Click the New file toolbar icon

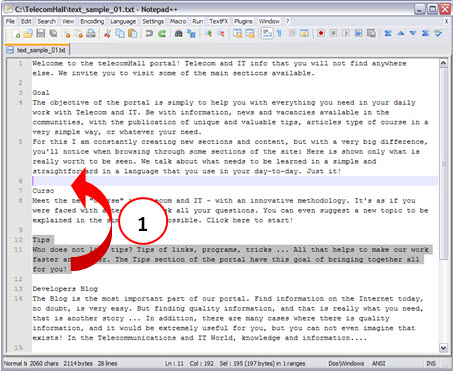coord(16,33)
